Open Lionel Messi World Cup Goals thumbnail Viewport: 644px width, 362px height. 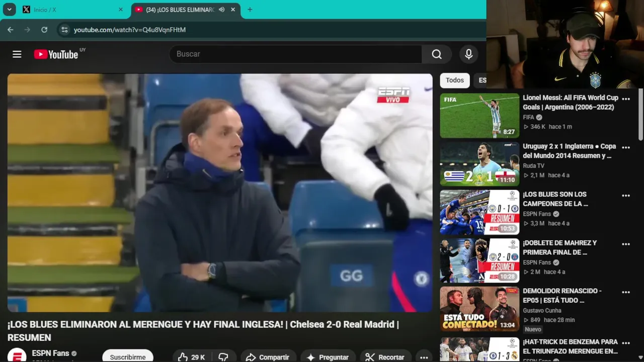click(x=479, y=116)
